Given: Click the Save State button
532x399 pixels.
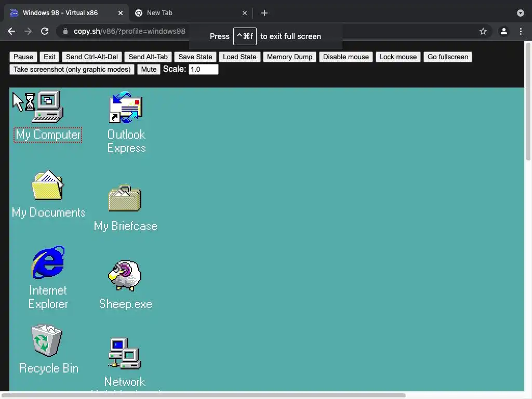Looking at the screenshot, I should pyautogui.click(x=195, y=57).
